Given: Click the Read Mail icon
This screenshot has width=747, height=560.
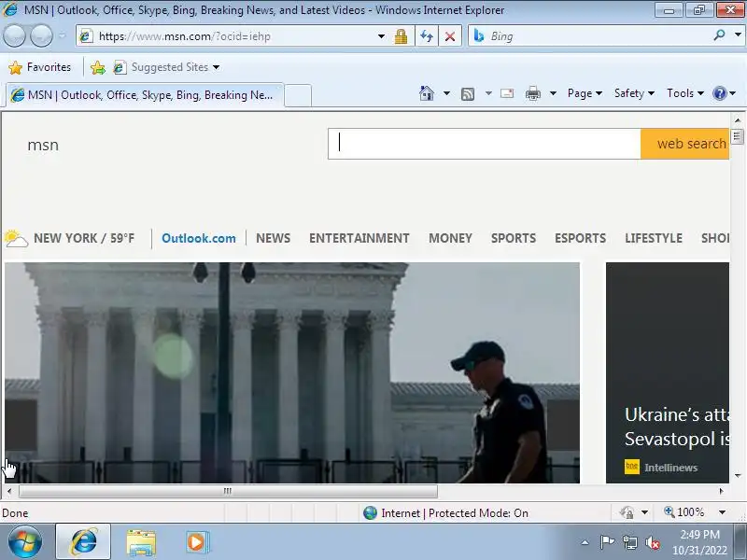Looking at the screenshot, I should [507, 93].
